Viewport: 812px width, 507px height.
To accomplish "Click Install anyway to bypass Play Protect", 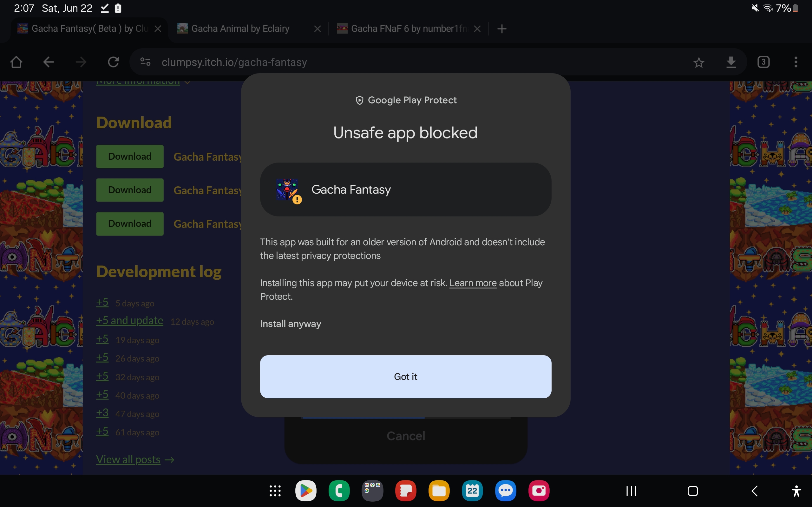I will point(291,324).
